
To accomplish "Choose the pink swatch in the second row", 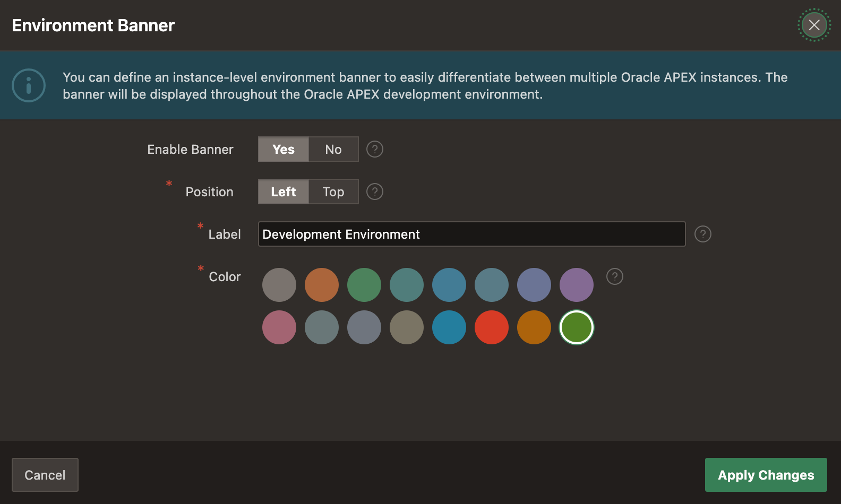I will coord(279,327).
